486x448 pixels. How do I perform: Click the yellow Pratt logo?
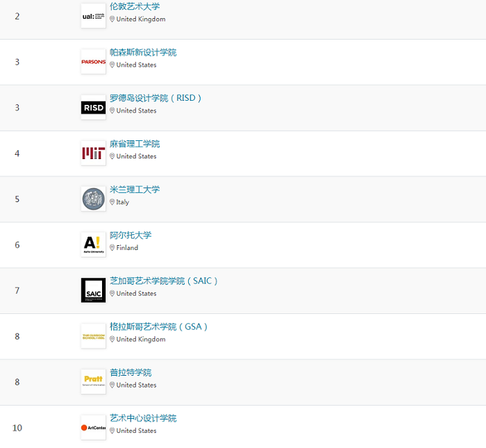click(93, 381)
